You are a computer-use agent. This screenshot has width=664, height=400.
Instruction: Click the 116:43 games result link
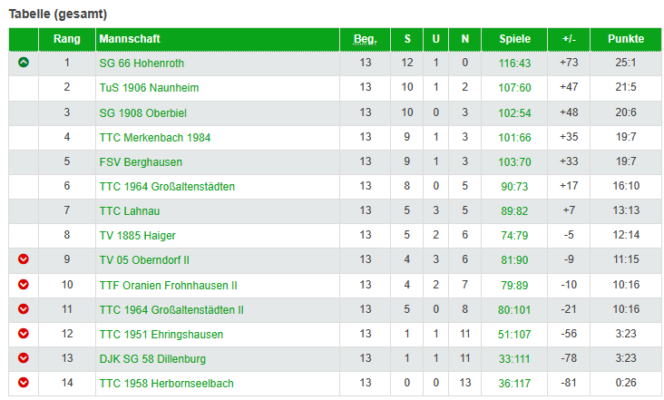(515, 63)
